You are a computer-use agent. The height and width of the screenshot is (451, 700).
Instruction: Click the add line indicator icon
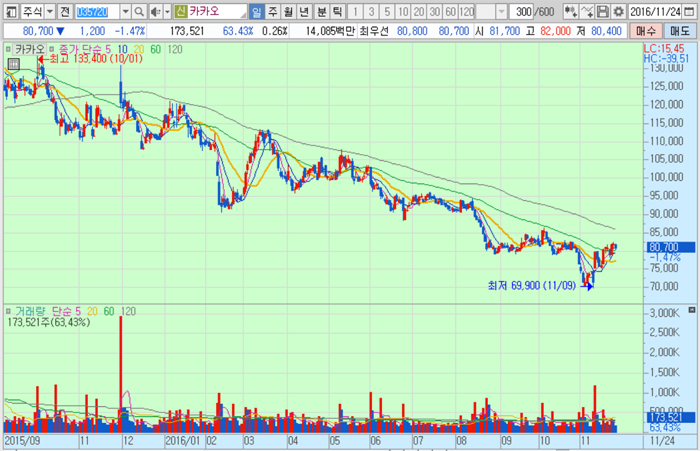click(x=587, y=12)
